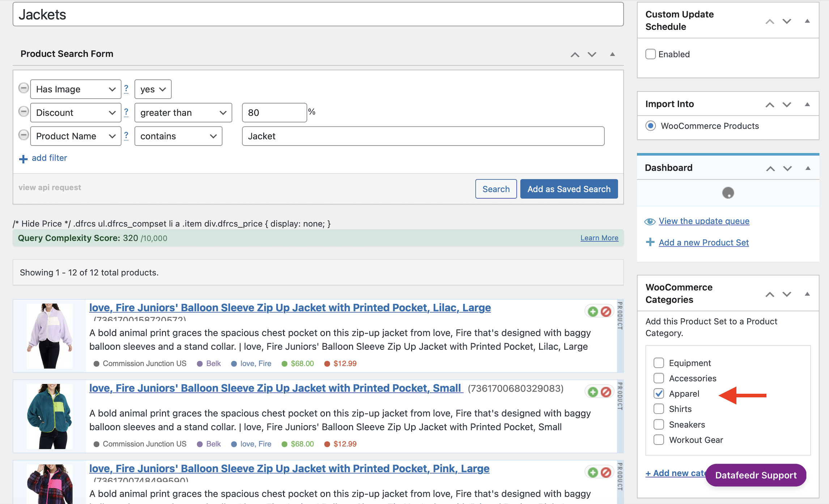Block the Small jacket product

(606, 392)
